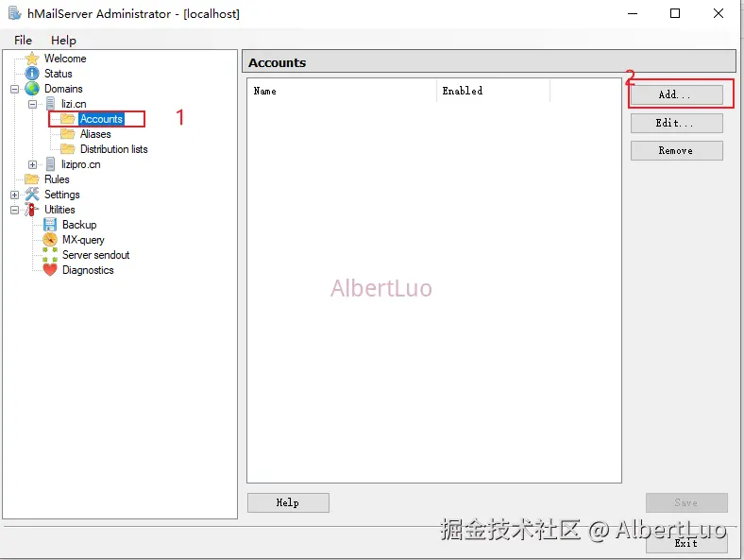Select the Rules tree item
The height and width of the screenshot is (560, 744).
[x=57, y=179]
